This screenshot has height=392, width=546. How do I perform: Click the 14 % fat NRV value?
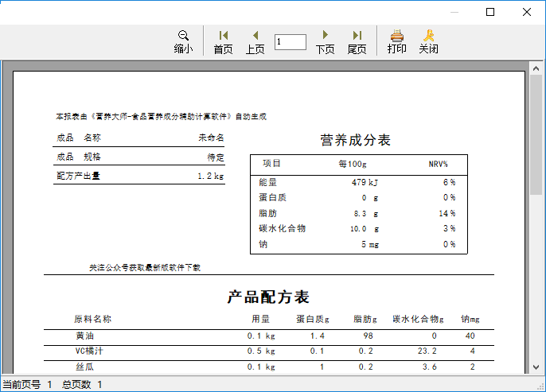pyautogui.click(x=447, y=213)
